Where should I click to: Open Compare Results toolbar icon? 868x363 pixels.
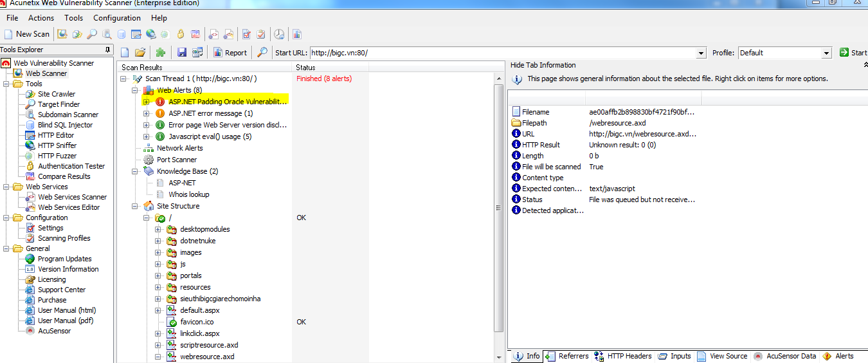pos(195,34)
